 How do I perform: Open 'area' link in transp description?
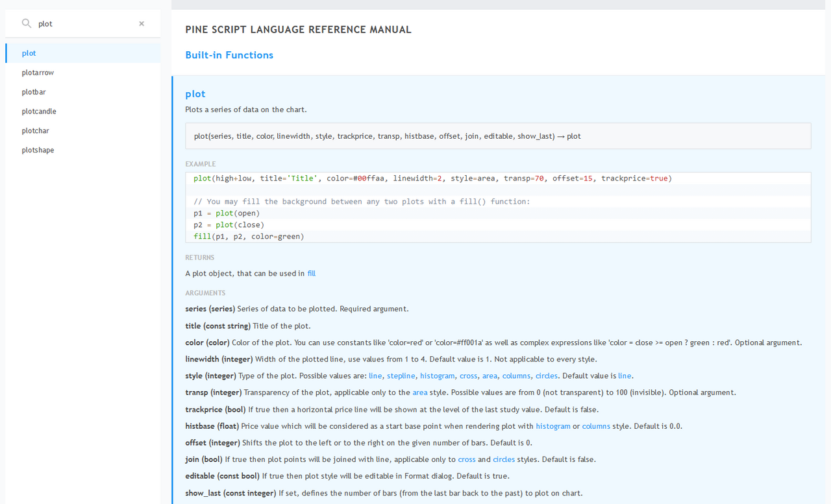point(420,393)
